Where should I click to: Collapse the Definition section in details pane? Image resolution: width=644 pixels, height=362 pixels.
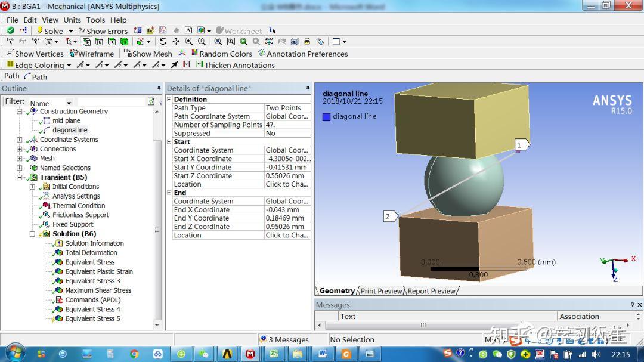point(170,99)
